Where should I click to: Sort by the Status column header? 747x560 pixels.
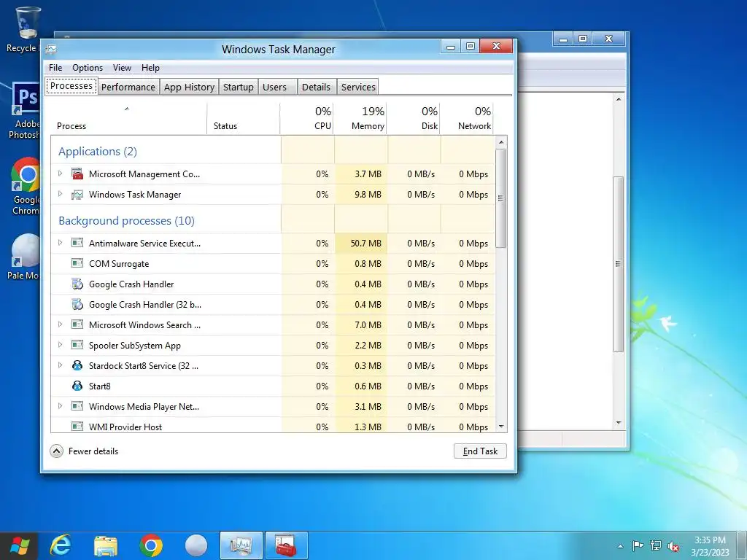tap(244, 118)
